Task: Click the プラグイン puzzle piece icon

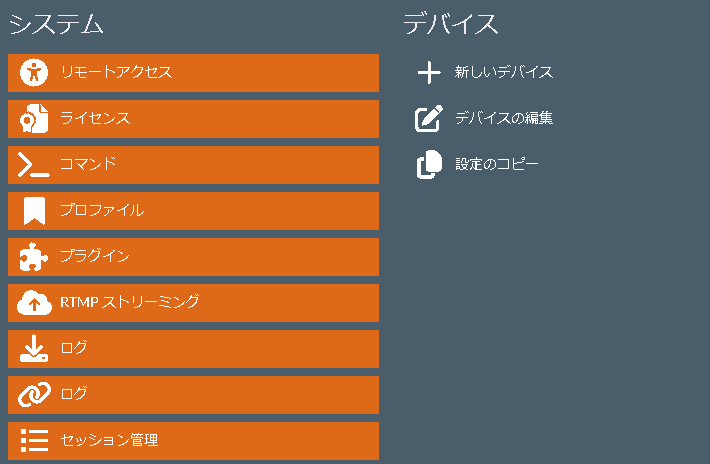Action: [34, 257]
